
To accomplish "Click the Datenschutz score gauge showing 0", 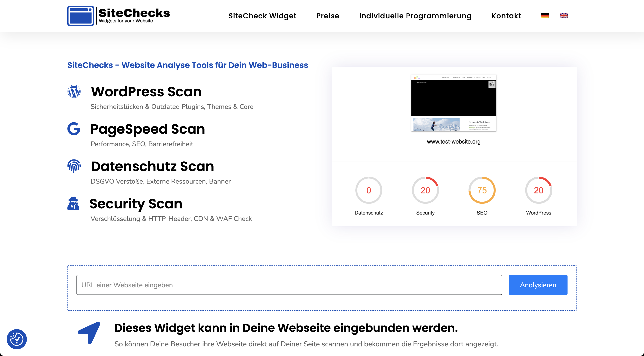I will click(x=369, y=190).
